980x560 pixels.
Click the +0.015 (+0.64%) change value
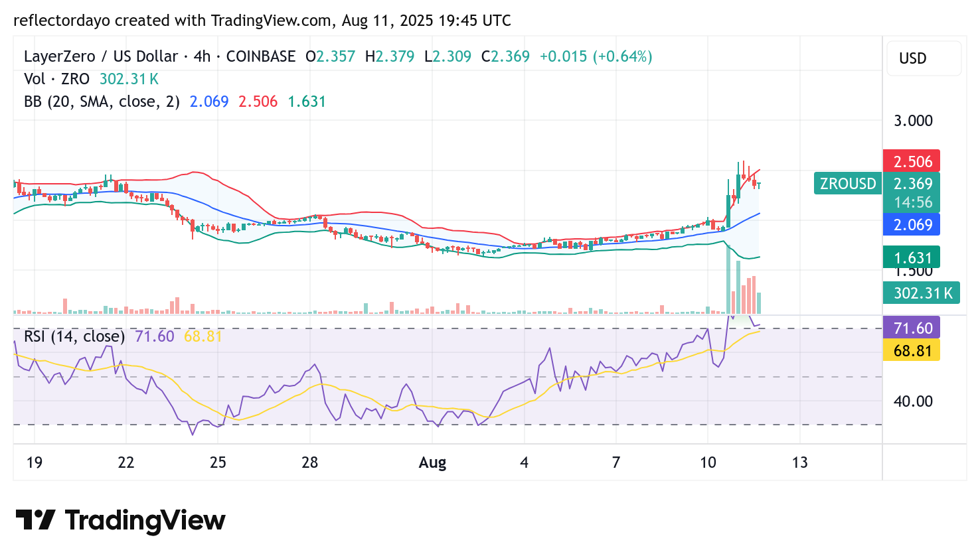596,56
